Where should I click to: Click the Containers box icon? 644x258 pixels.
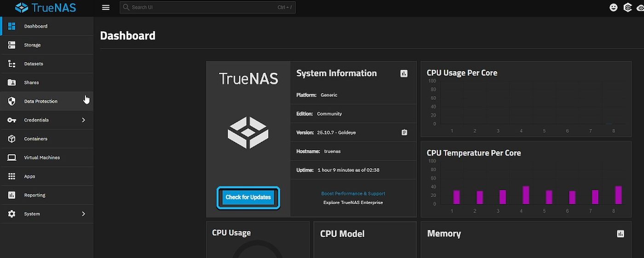(12, 139)
